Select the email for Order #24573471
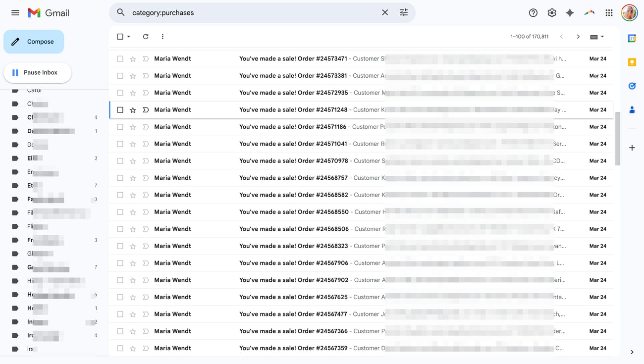The image size is (644, 364). point(120,59)
